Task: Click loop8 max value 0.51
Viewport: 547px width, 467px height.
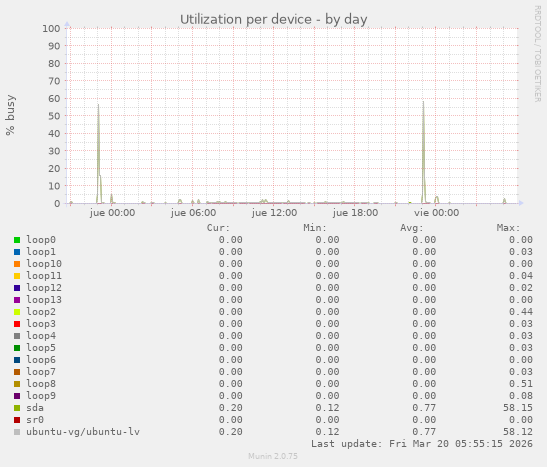Action: coord(521,384)
